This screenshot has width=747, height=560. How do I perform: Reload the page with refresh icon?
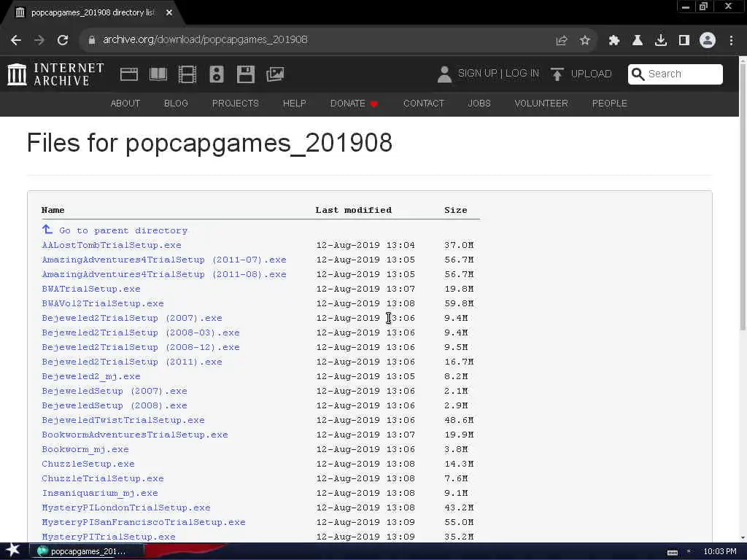tap(63, 41)
